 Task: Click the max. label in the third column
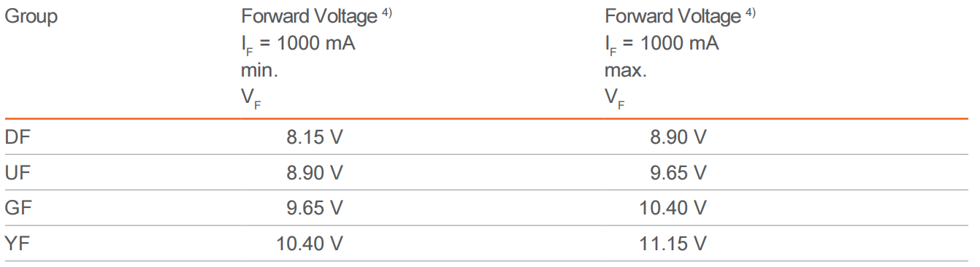pyautogui.click(x=625, y=71)
